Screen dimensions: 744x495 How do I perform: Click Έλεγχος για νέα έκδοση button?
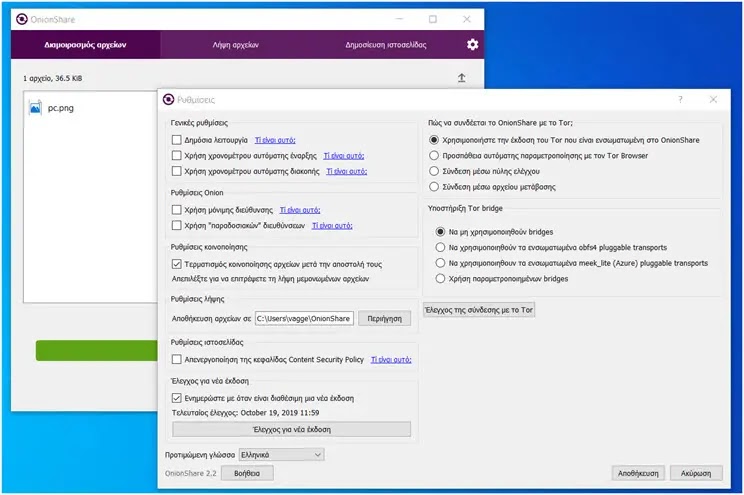pyautogui.click(x=291, y=430)
